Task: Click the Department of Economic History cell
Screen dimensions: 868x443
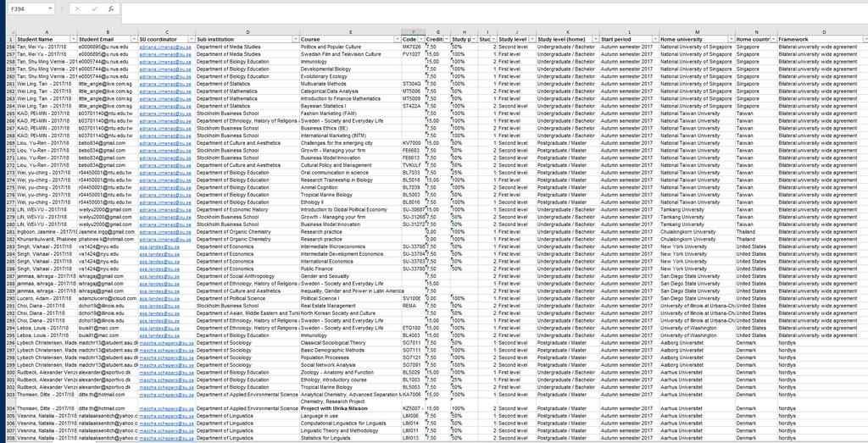Action: coord(247,209)
